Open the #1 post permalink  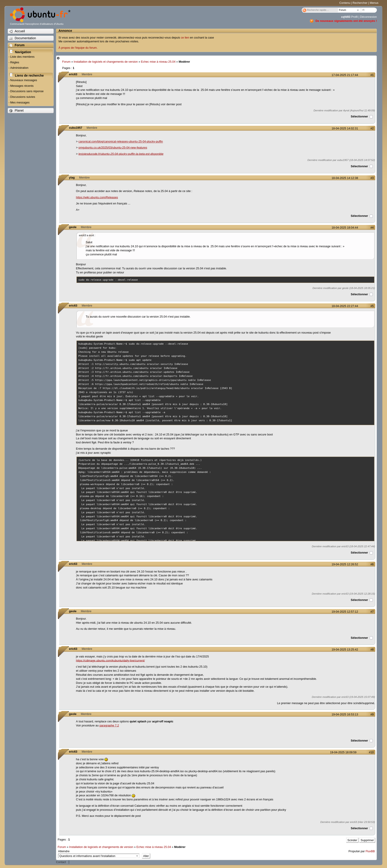click(x=372, y=75)
